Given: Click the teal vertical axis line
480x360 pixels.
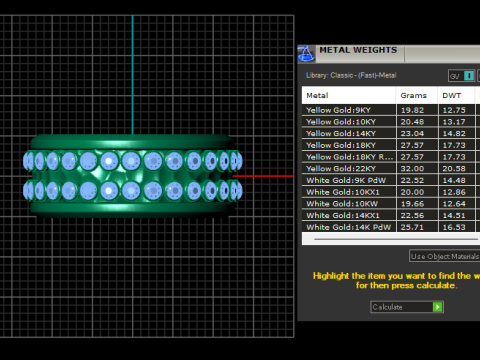Looking at the screenshot, I should [133, 75].
